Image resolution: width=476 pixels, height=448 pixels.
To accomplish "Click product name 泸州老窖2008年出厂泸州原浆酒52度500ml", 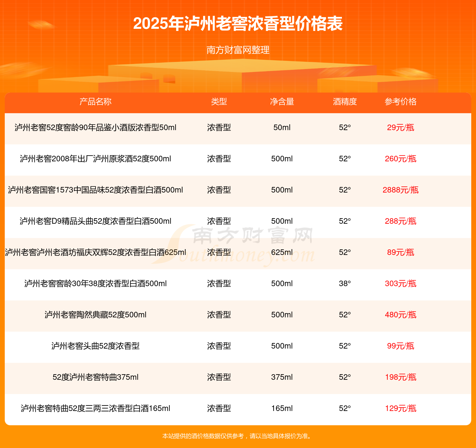I will (95, 159).
